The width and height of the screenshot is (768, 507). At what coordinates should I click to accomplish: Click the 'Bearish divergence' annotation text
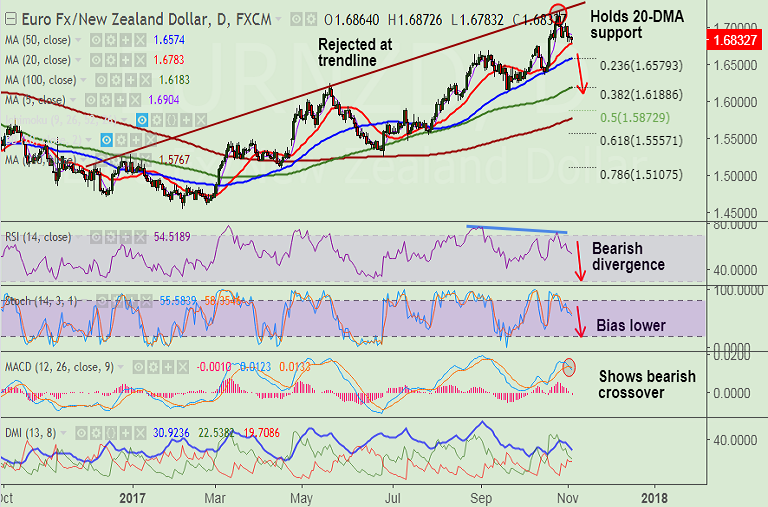coord(628,257)
